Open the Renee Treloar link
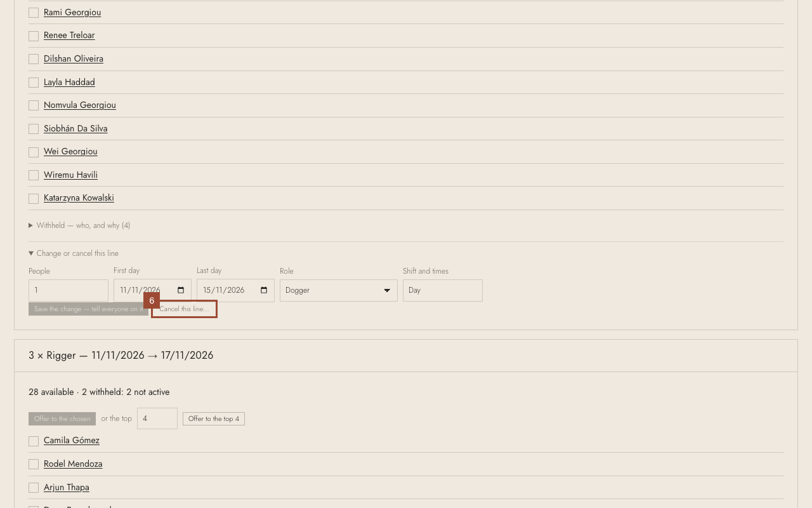Screen dimensions: 812x508 coord(69,35)
